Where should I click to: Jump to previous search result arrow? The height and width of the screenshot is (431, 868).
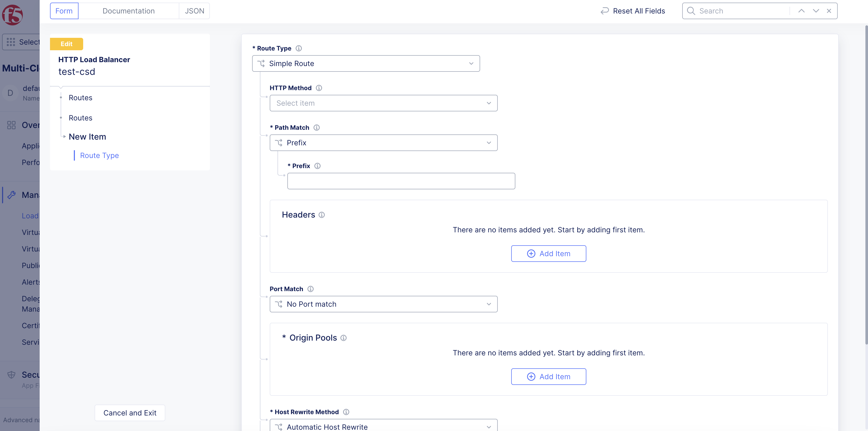(801, 11)
